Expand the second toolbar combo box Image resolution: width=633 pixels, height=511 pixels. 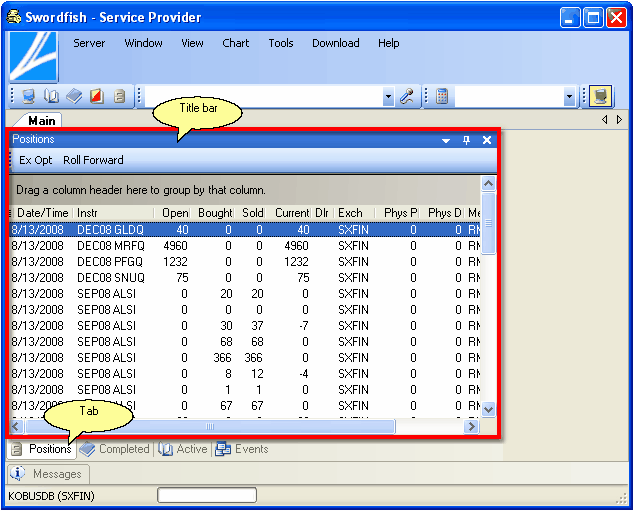click(569, 97)
